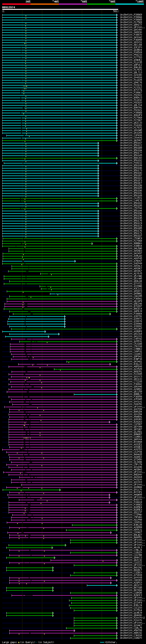Select the UniRef100_Q9SDY3 label

[131, 291]
